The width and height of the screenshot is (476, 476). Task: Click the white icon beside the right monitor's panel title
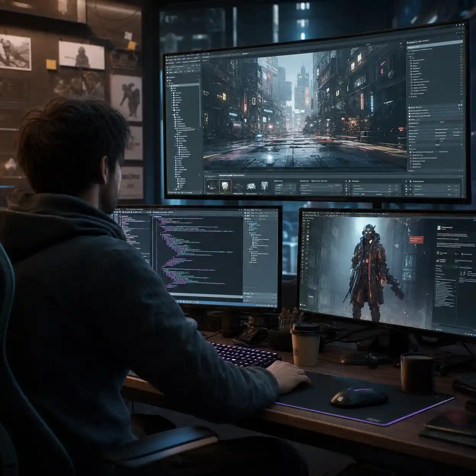point(439,227)
